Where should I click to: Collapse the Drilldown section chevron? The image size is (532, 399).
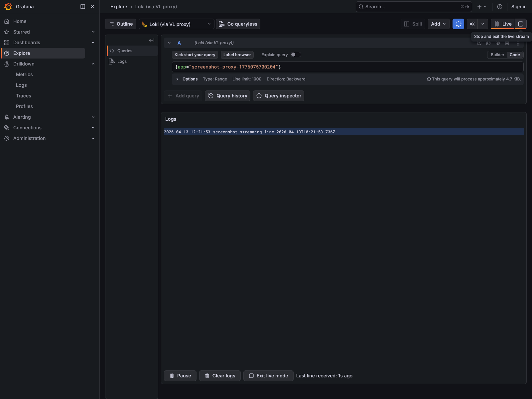(x=93, y=64)
